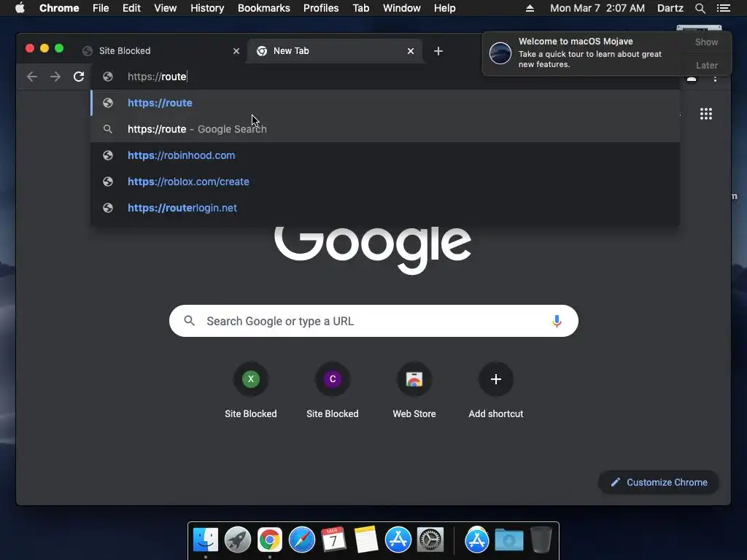Start voice search with the microphone

(557, 321)
